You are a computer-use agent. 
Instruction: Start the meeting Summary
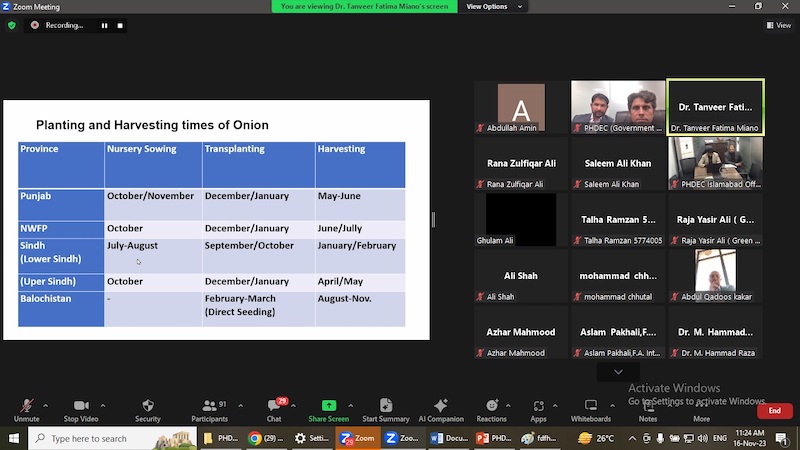tap(385, 410)
